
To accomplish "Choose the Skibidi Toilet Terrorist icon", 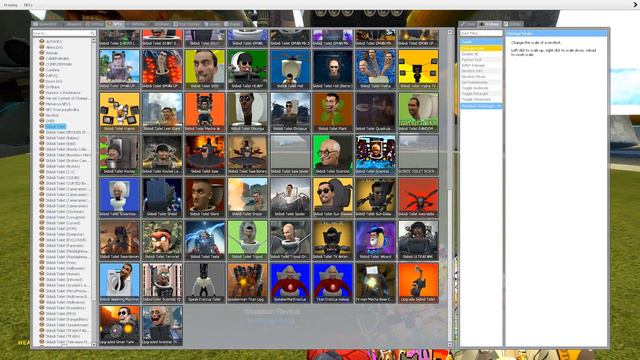I will [x=162, y=240].
